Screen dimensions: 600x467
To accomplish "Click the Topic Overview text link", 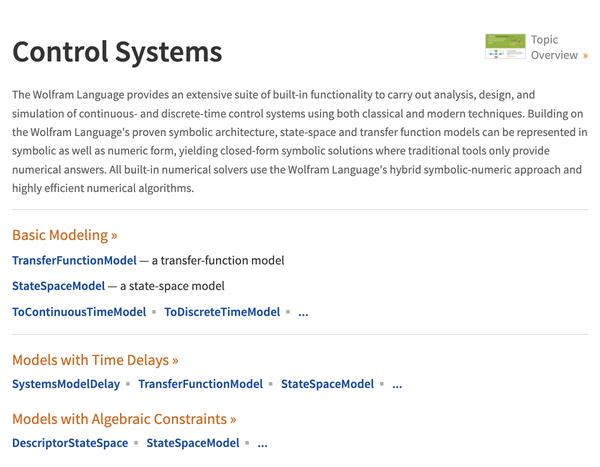I will (554, 47).
